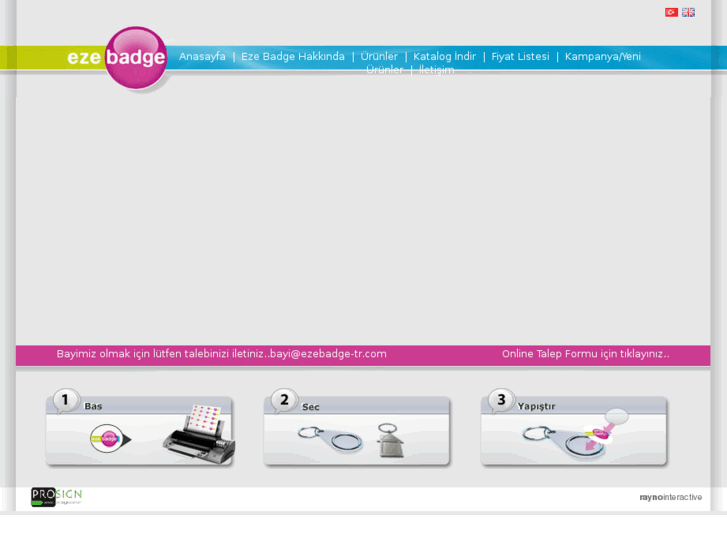Click the number 3 speech bubble
This screenshot has width=727, height=545.
click(x=501, y=400)
